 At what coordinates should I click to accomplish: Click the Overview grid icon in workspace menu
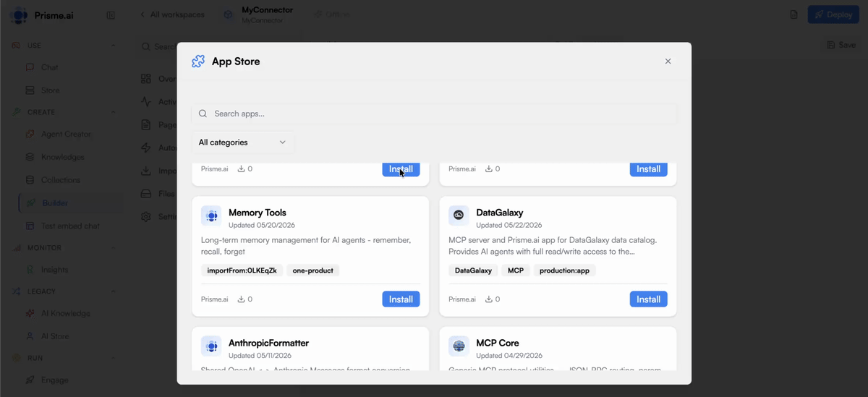point(146,79)
